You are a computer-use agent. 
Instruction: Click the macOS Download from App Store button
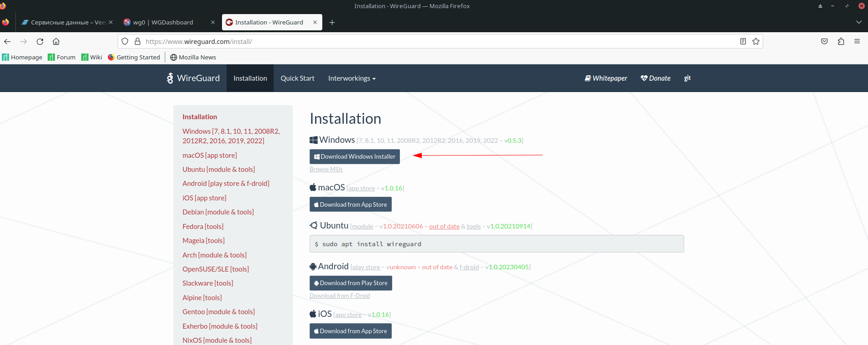coord(350,204)
